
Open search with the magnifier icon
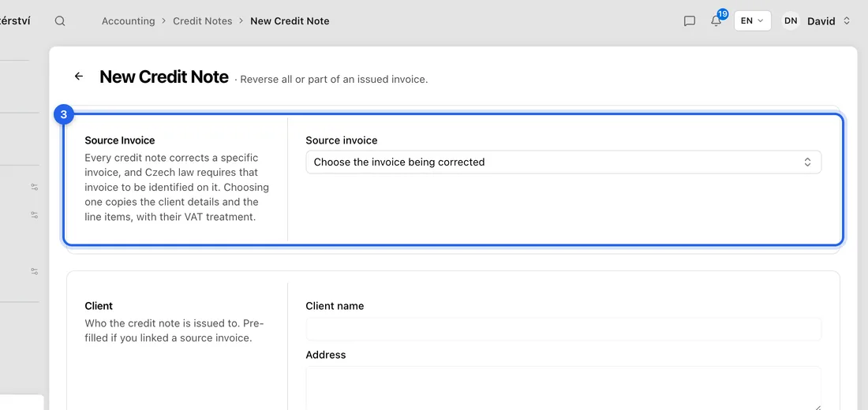60,21
